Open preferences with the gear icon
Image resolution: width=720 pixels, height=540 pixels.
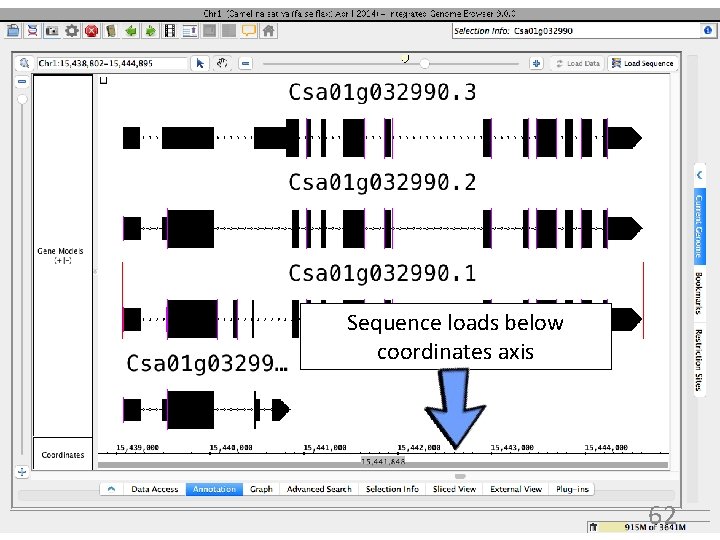72,31
